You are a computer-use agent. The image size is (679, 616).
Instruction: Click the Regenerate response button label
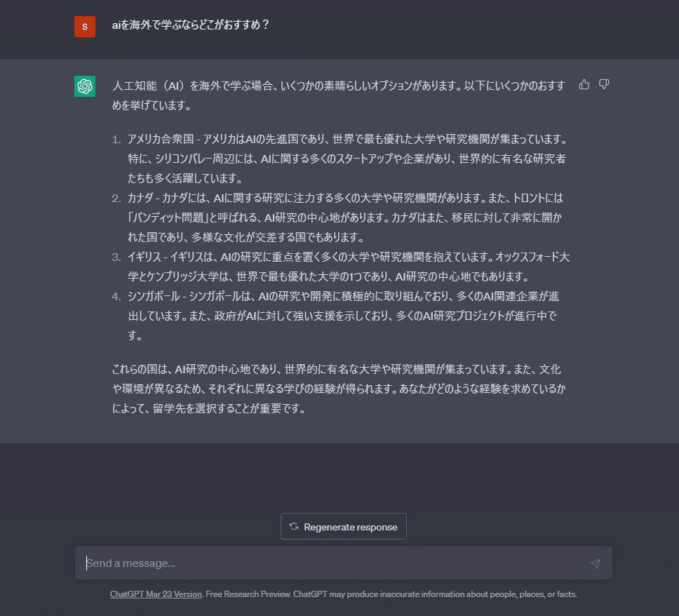pyautogui.click(x=350, y=527)
